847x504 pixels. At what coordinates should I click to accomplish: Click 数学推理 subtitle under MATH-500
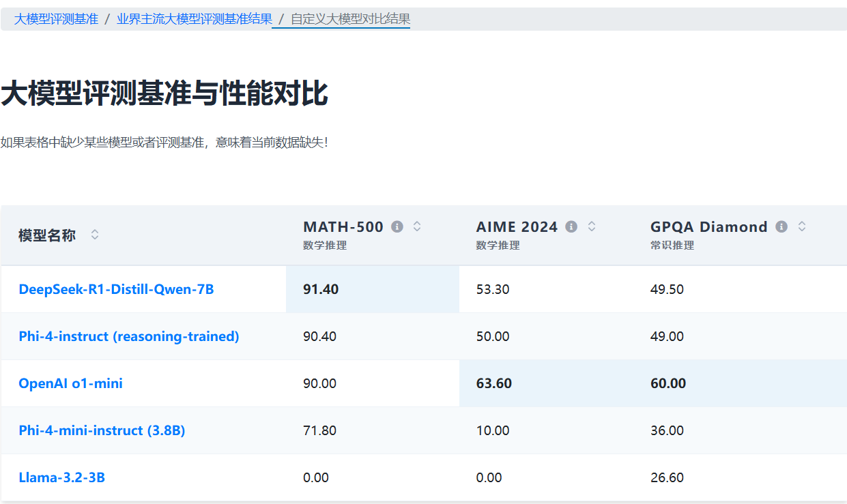click(x=325, y=246)
